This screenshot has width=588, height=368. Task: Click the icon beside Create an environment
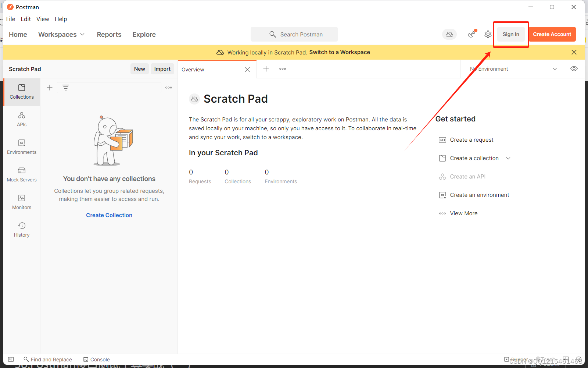(442, 195)
